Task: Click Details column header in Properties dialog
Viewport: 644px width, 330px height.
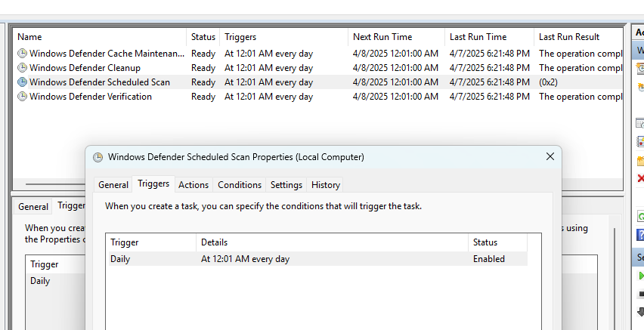Action: pos(332,242)
